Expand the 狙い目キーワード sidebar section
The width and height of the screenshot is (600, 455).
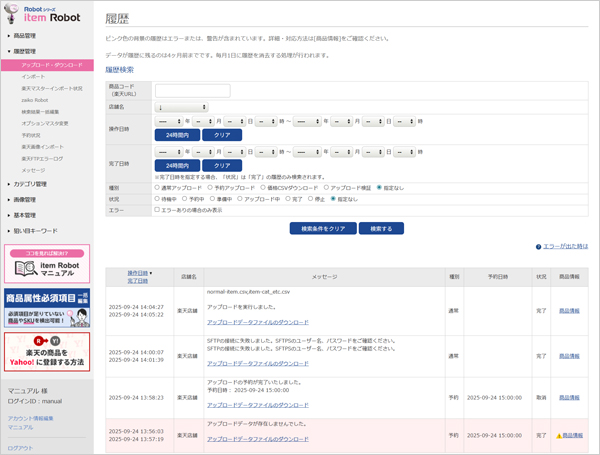pyautogui.click(x=35, y=231)
